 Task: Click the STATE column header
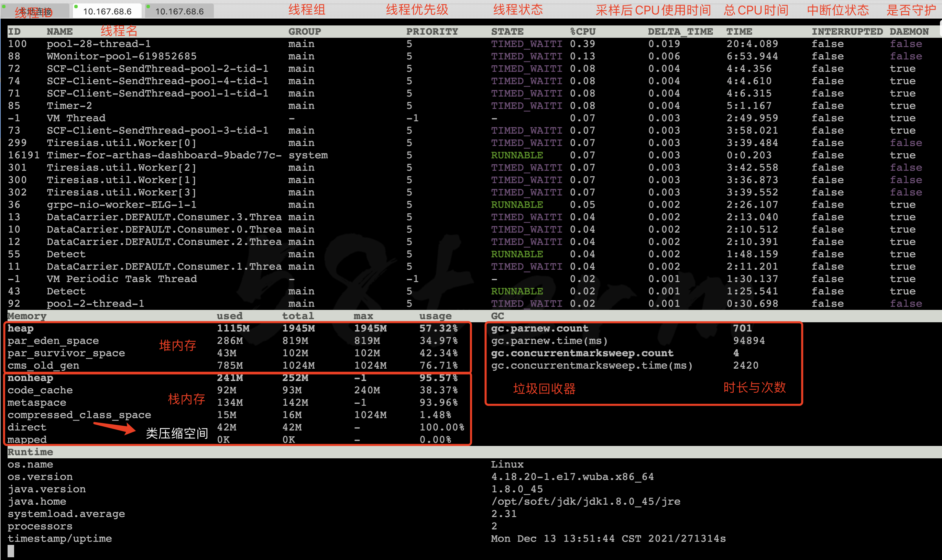507,31
